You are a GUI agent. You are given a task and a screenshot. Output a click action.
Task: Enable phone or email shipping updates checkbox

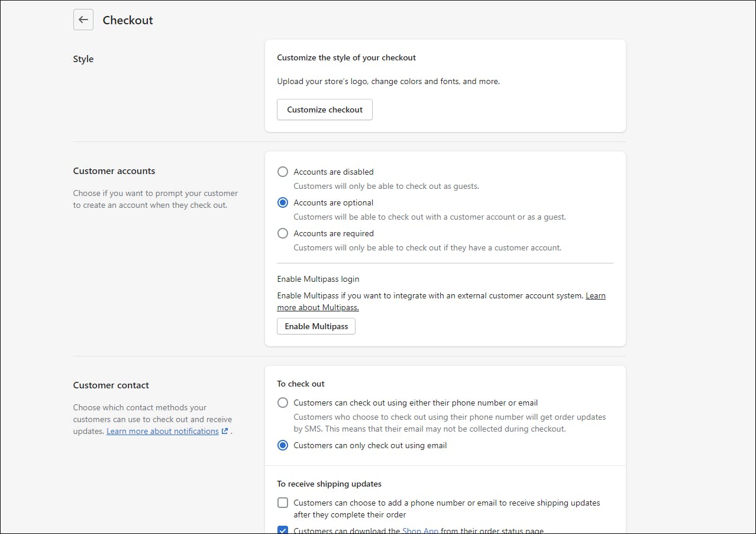pos(283,503)
